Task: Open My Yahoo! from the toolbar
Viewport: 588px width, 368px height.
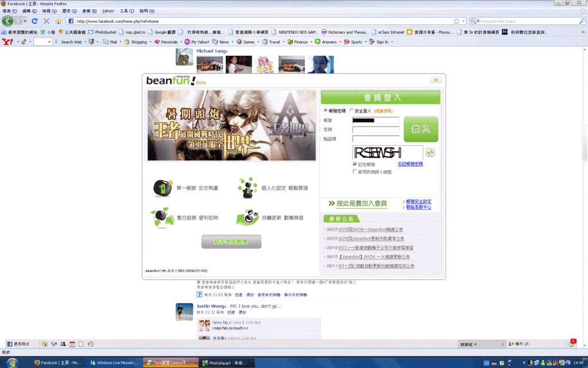Action: [196, 42]
